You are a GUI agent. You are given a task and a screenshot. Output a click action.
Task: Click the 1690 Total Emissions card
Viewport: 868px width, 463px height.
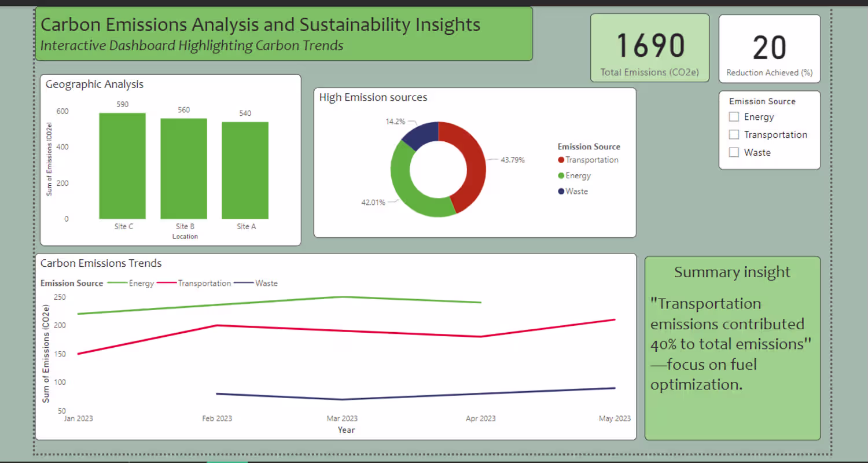(650, 47)
